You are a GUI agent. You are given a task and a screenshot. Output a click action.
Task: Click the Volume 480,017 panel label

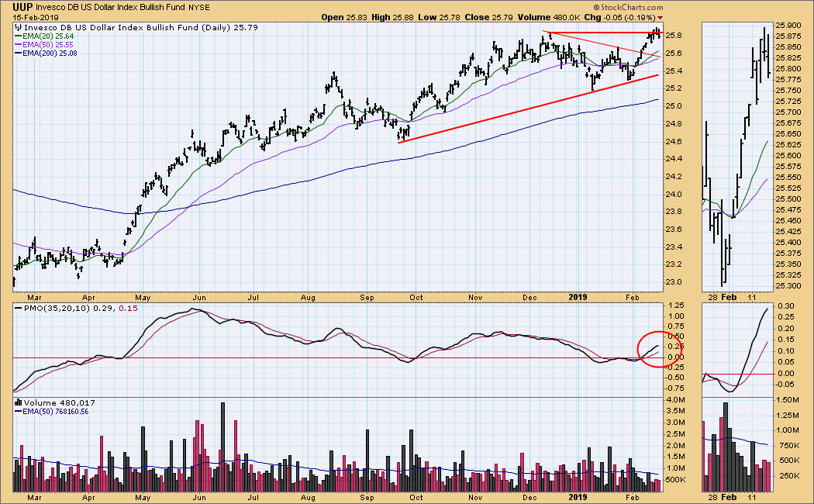click(x=49, y=403)
